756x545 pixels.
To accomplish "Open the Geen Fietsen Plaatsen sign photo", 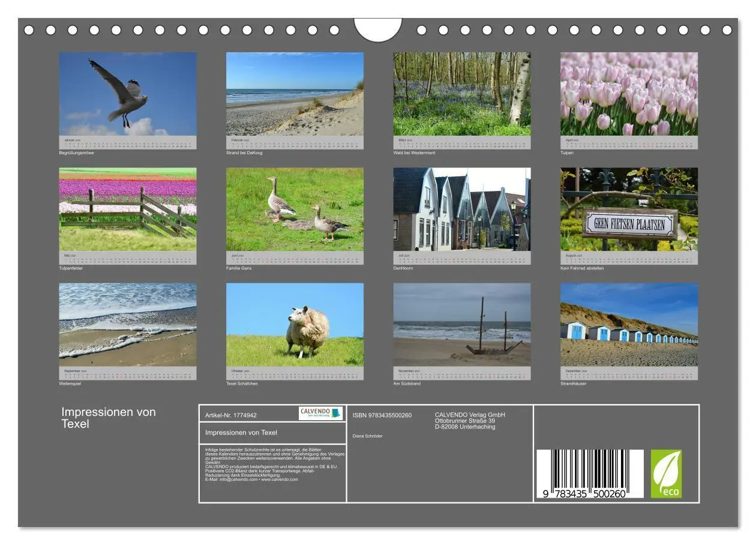I will (629, 209).
